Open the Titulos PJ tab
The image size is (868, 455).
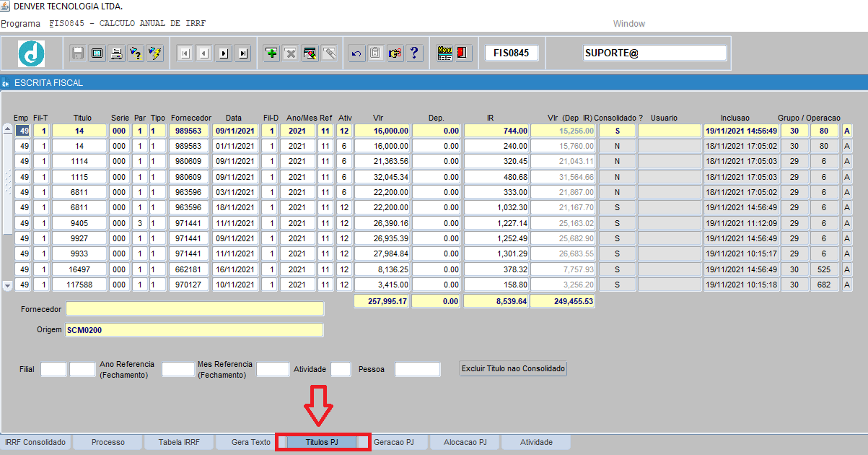[322, 442]
